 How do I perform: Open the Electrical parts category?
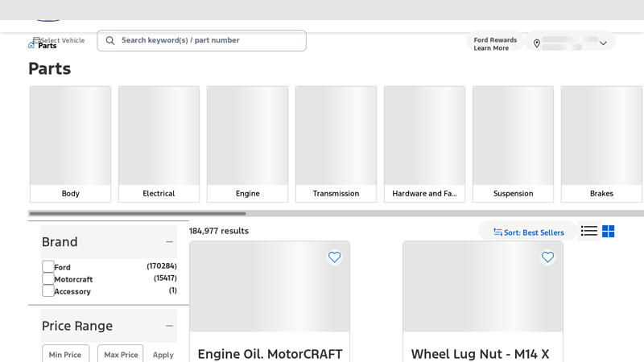coord(159,144)
